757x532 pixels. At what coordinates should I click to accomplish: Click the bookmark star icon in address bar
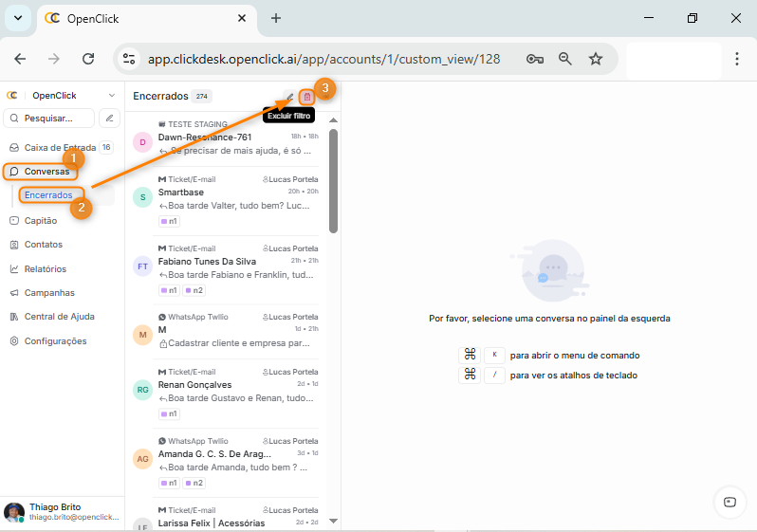pos(596,59)
